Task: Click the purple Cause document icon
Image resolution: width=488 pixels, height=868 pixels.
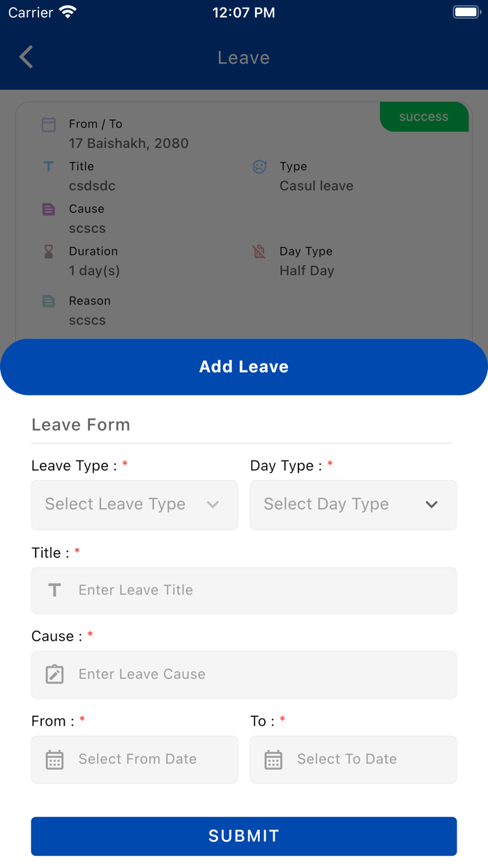Action: (49, 209)
